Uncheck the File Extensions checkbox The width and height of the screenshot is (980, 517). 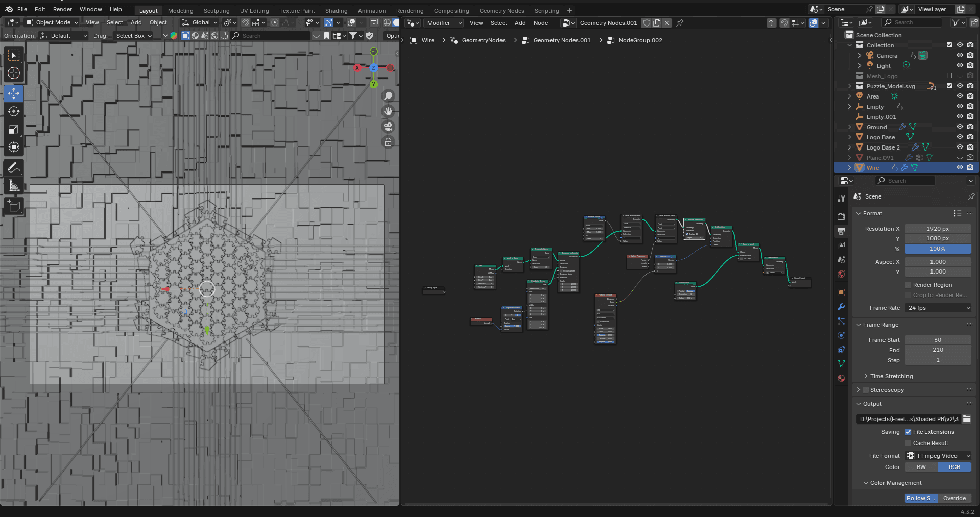click(x=908, y=432)
